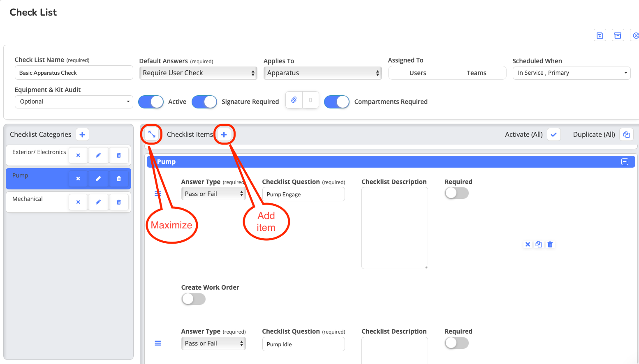639x364 pixels.
Task: Disable the Signature Required toggle
Action: click(x=204, y=102)
